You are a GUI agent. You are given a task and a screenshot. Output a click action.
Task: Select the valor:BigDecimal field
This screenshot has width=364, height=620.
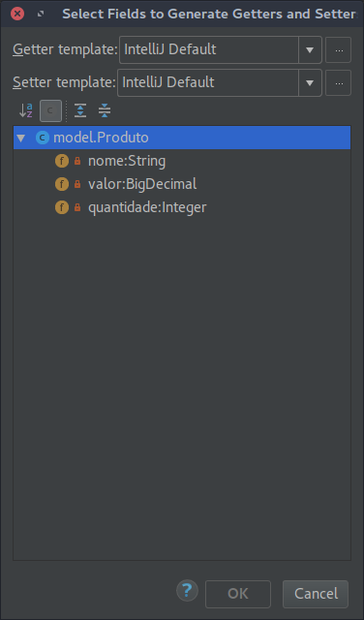(x=142, y=184)
